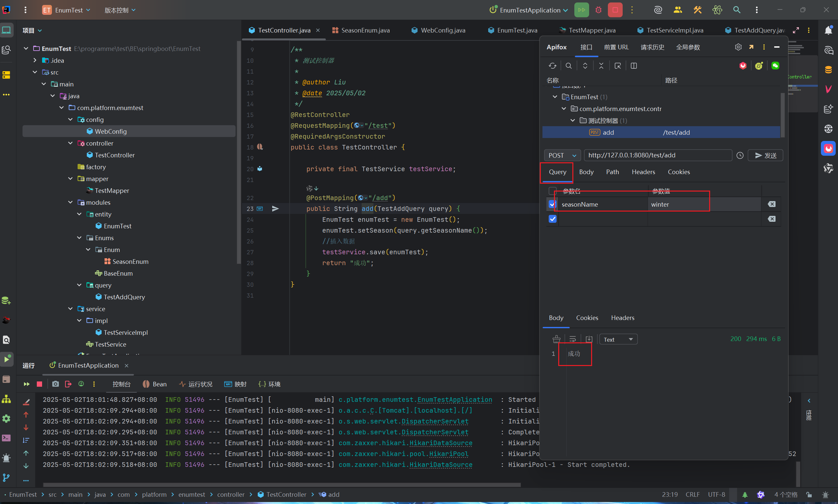Click the run gutter arrow on line 23

pyautogui.click(x=275, y=209)
